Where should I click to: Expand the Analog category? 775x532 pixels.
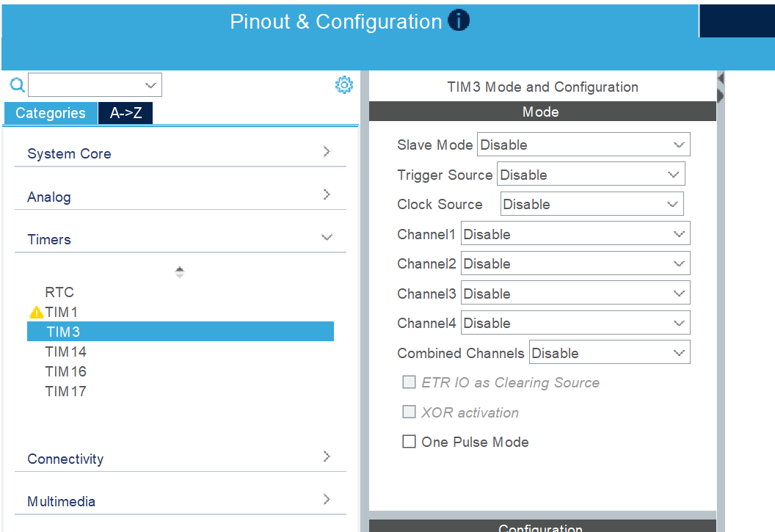(327, 195)
